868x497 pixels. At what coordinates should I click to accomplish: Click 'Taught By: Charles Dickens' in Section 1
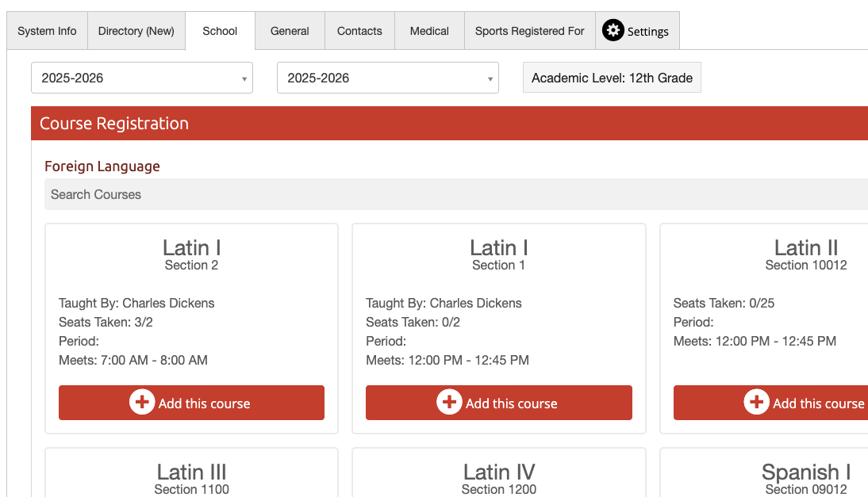444,303
